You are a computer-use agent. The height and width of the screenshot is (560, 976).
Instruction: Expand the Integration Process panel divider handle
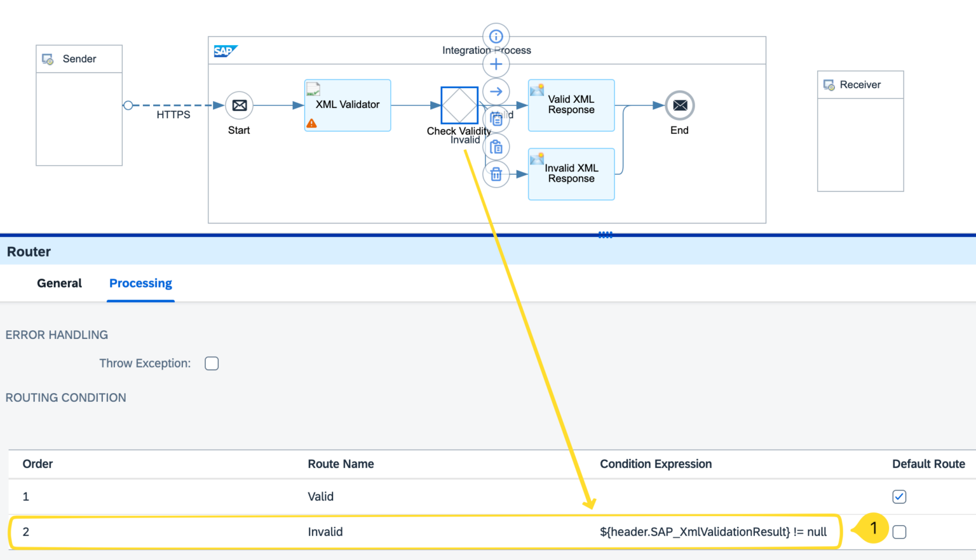pos(605,234)
